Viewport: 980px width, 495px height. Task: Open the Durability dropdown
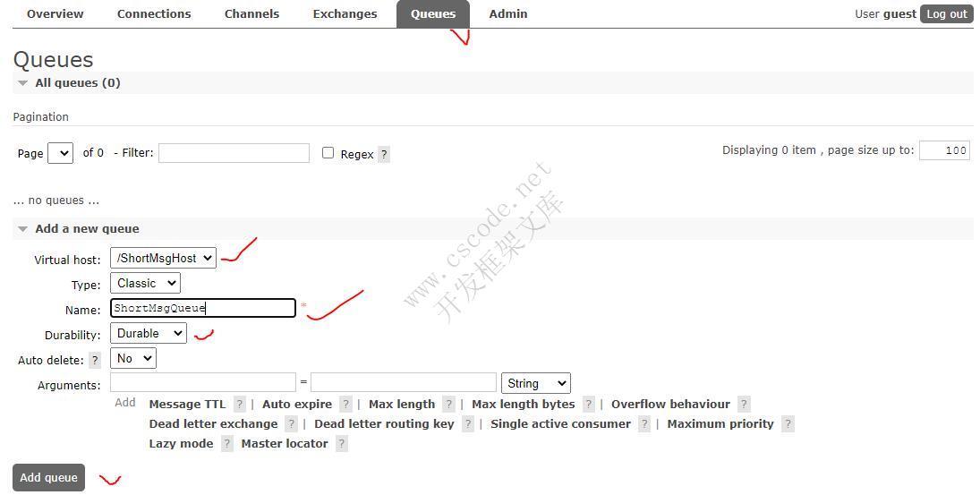point(149,333)
